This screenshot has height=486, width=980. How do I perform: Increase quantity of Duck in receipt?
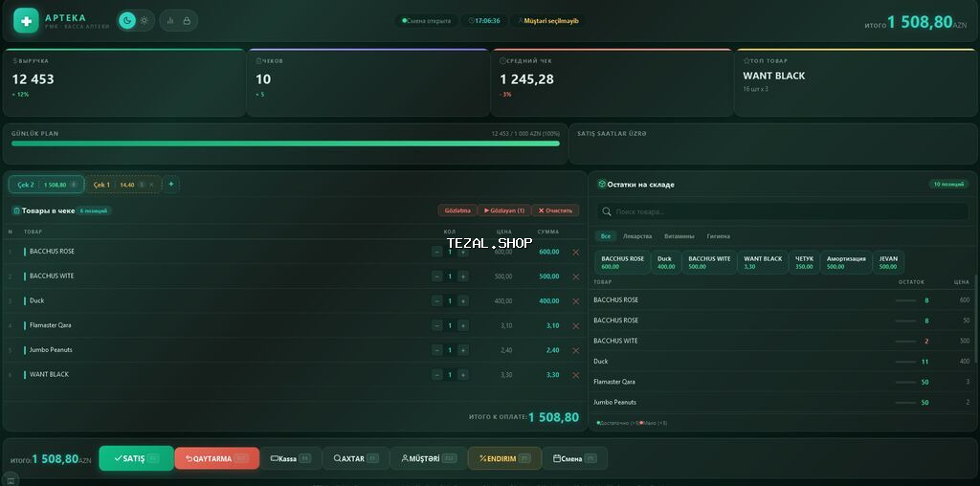463,301
